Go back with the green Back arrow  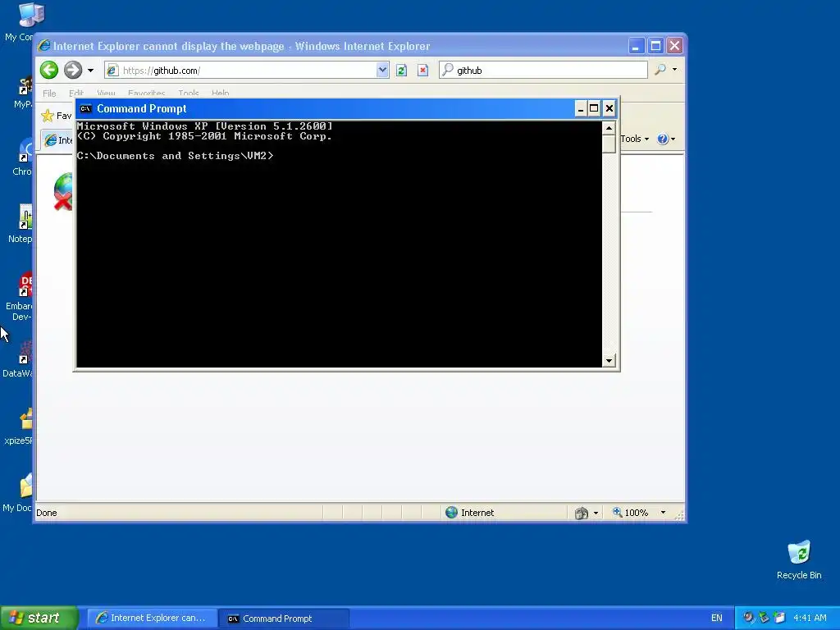click(48, 71)
